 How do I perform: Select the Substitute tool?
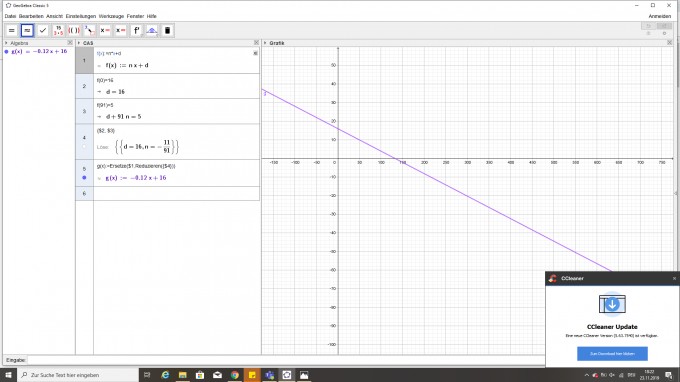[x=89, y=30]
